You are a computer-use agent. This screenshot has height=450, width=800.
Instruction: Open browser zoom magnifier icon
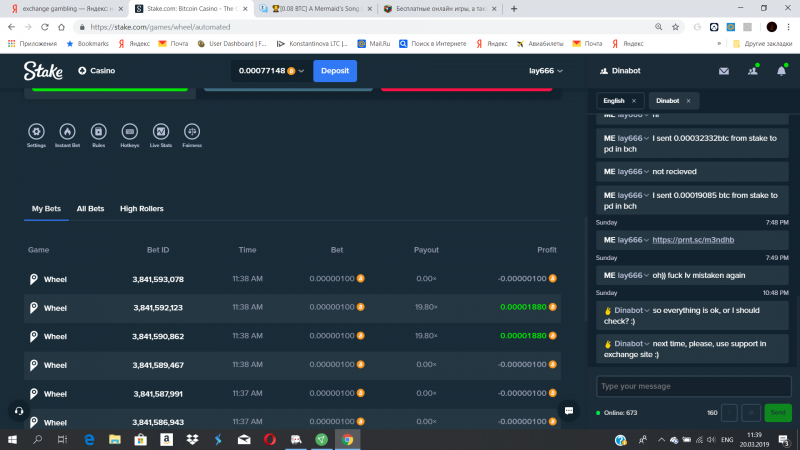point(659,27)
